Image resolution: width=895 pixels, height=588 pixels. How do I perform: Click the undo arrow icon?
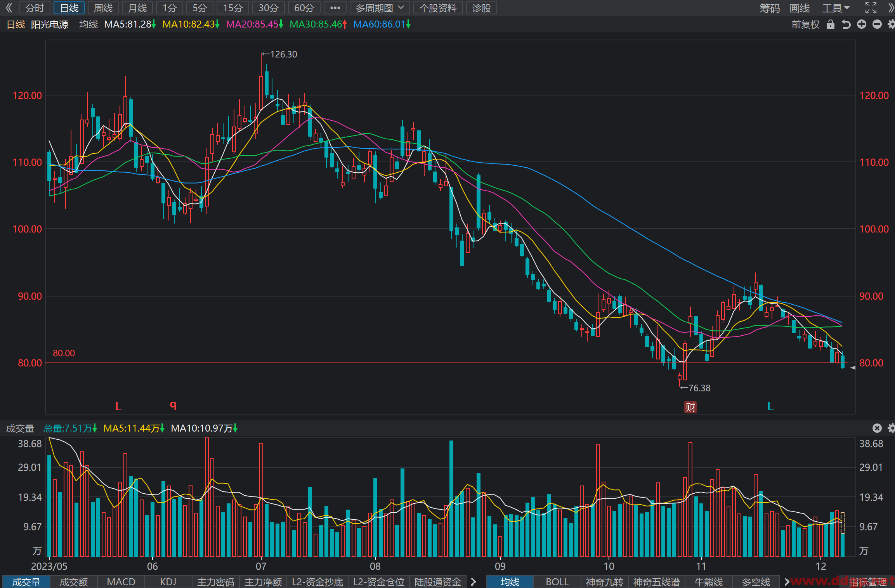tap(846, 24)
